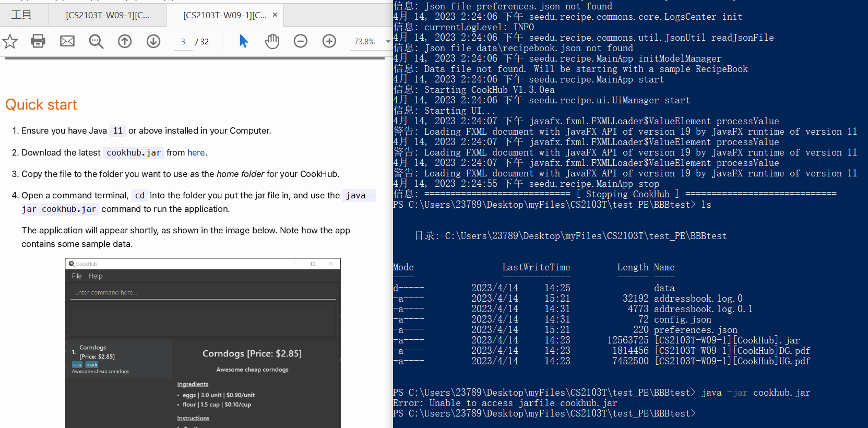Image resolution: width=868 pixels, height=428 pixels.
Task: Follow the 'here' download link
Action: pos(196,152)
